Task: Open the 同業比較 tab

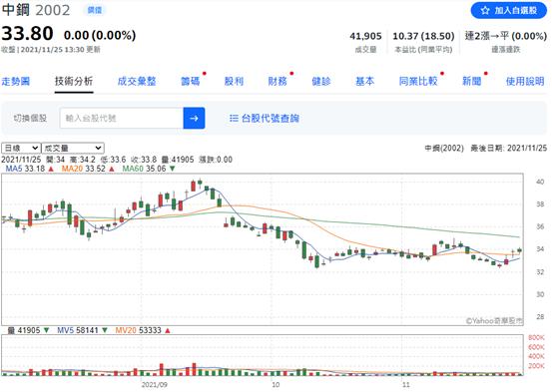Action: pos(418,81)
